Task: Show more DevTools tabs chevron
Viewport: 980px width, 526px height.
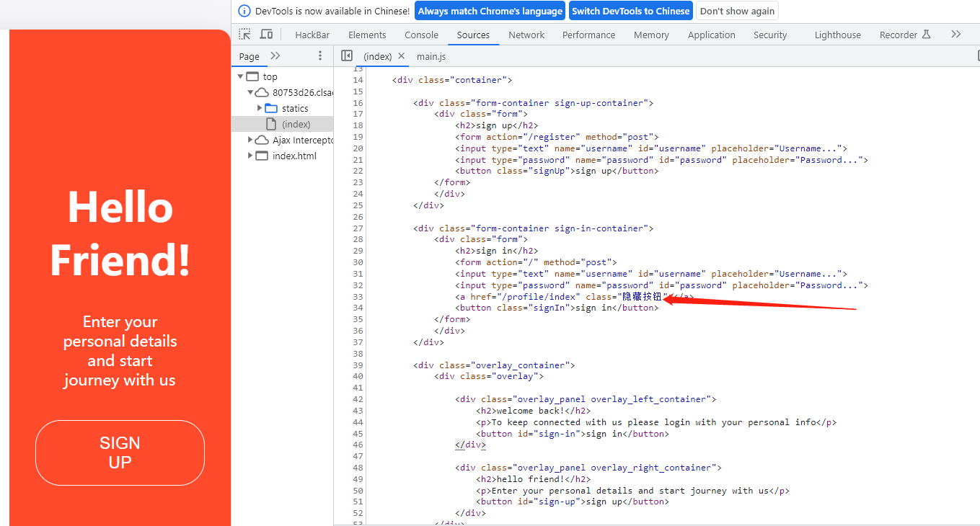Action: 955,35
